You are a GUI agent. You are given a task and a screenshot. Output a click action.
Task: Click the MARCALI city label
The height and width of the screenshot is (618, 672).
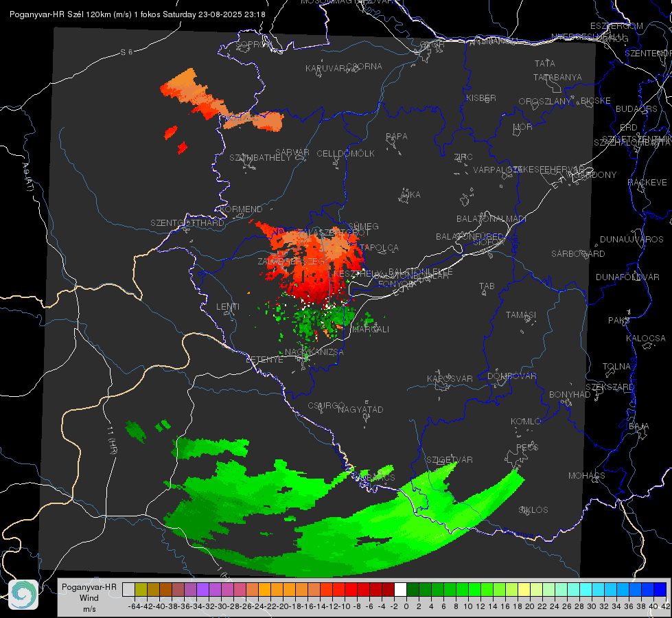[370, 330]
